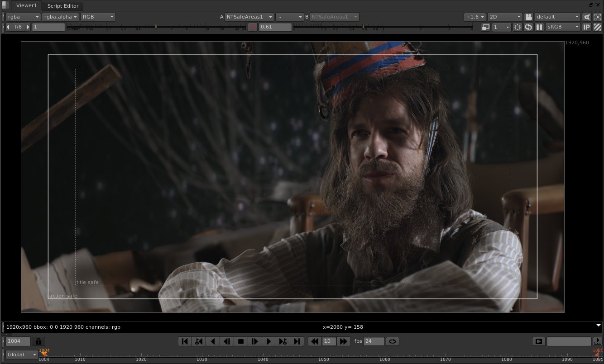Click the current frame field 1004

(18, 341)
